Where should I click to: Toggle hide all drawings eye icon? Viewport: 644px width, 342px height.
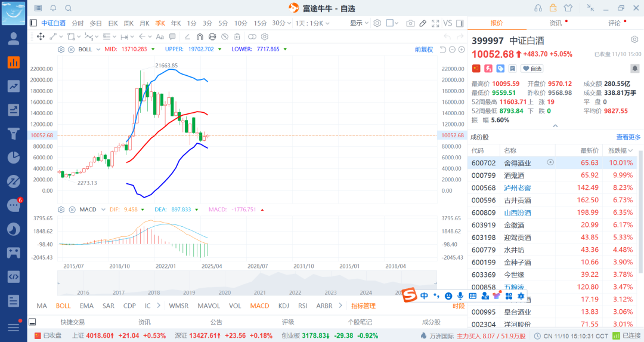coord(225,36)
